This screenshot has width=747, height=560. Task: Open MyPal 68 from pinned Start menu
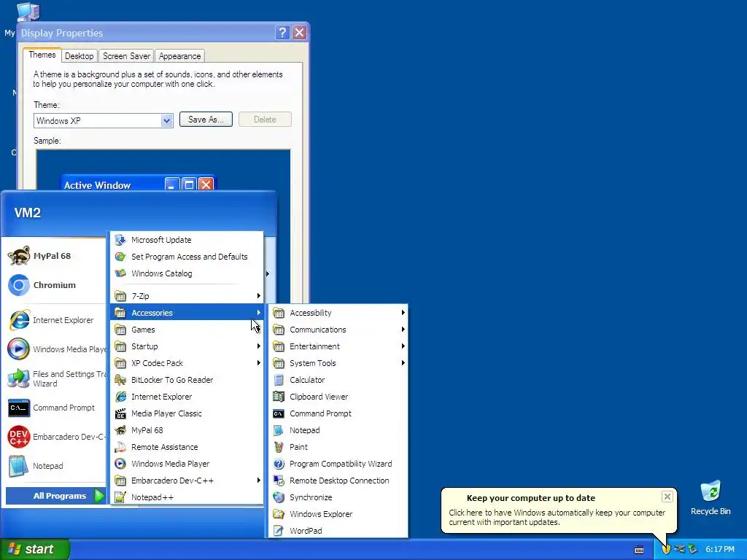53,256
